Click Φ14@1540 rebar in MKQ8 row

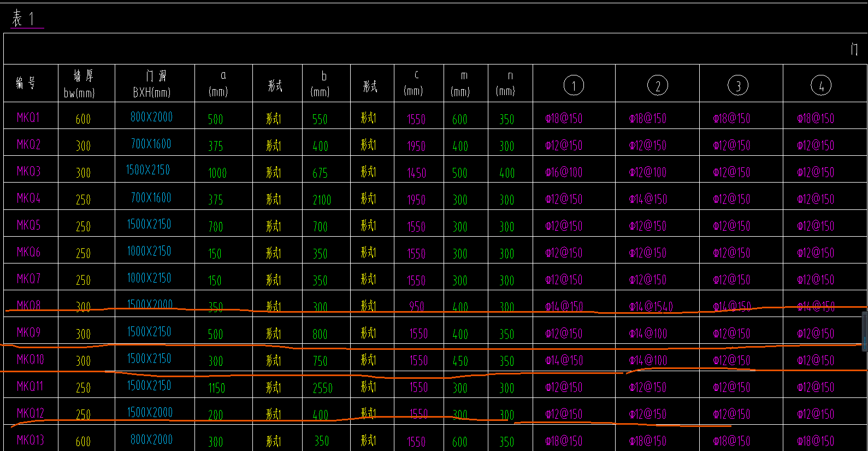(651, 307)
